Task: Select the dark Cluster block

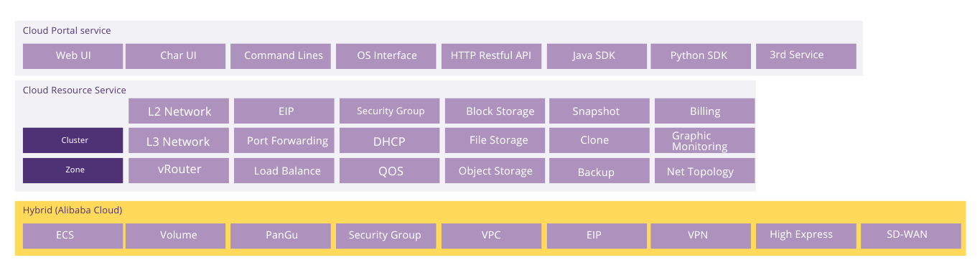Action: [x=73, y=141]
